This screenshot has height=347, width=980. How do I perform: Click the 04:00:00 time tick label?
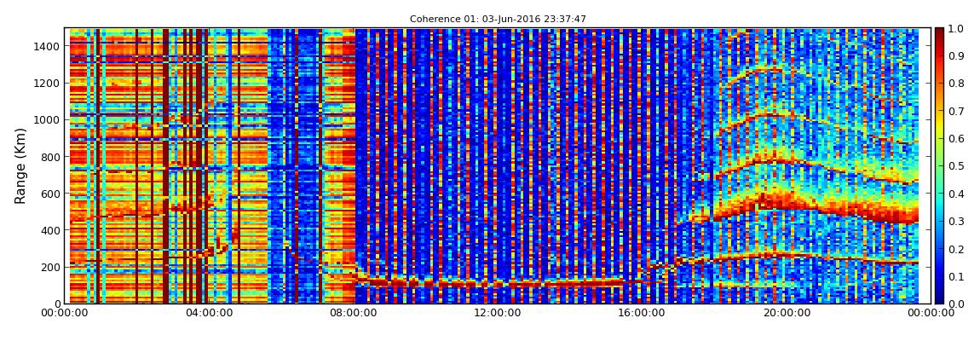[x=211, y=313]
